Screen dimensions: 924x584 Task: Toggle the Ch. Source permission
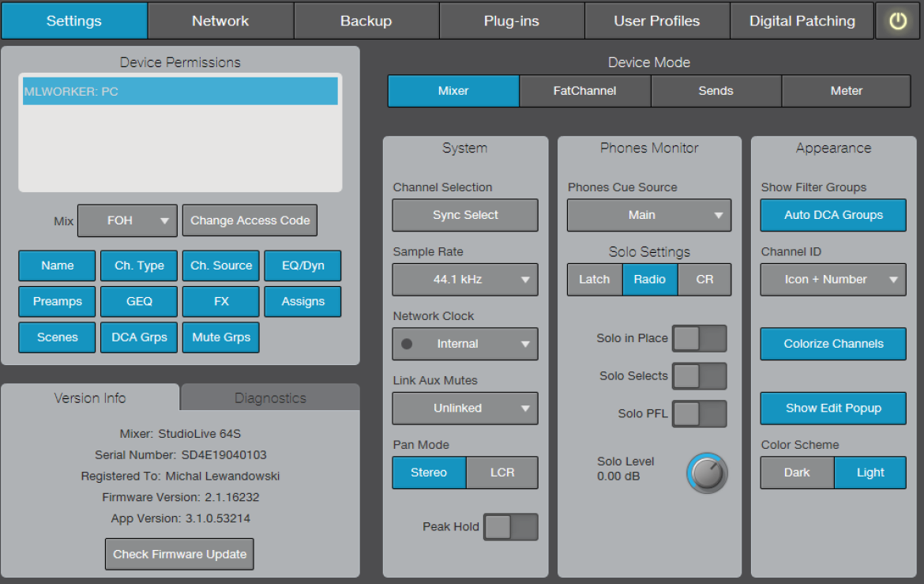click(x=221, y=266)
